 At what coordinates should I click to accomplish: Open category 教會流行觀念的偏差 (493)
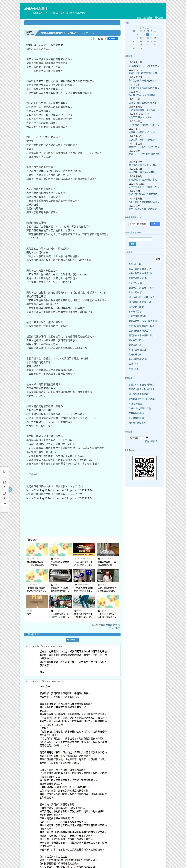pos(141,326)
